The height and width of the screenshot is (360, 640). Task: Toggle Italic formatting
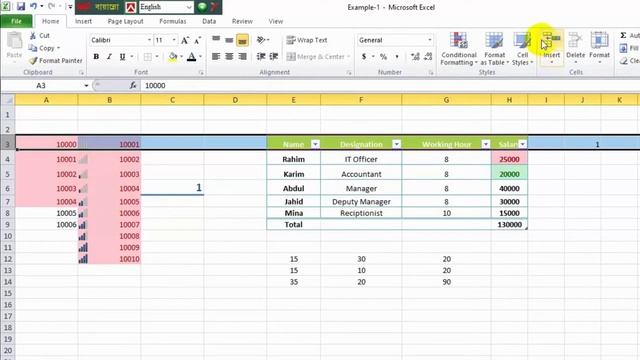click(109, 57)
